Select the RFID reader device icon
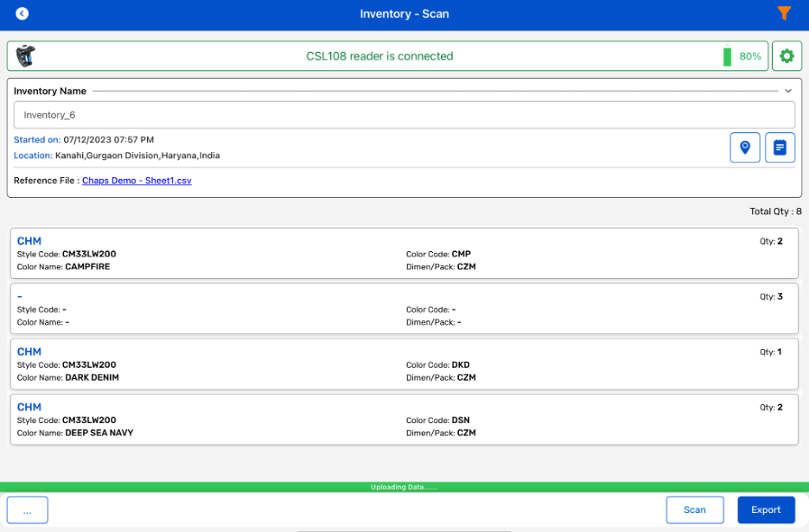 click(25, 55)
